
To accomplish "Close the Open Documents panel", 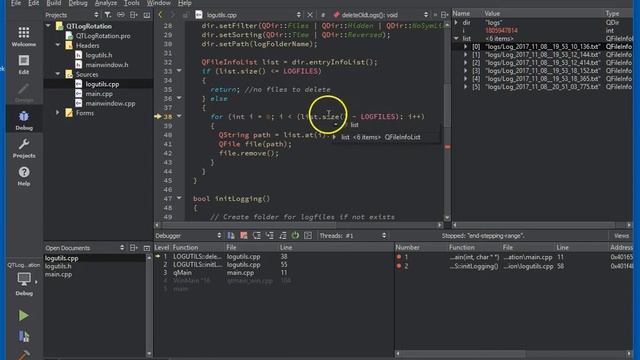I will click(147, 248).
